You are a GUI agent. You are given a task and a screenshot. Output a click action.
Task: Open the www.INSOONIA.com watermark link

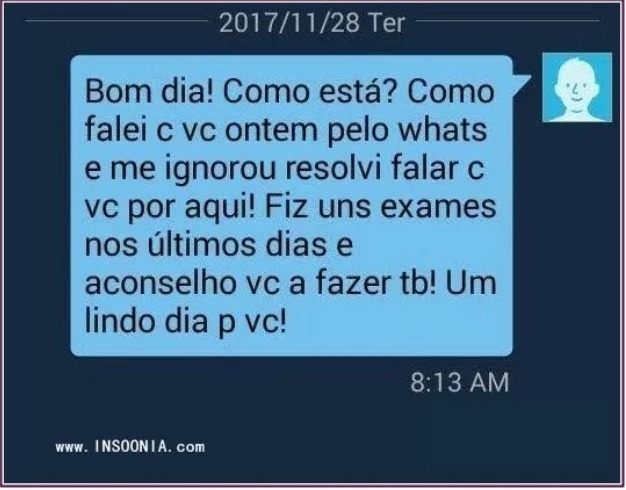coord(131,446)
